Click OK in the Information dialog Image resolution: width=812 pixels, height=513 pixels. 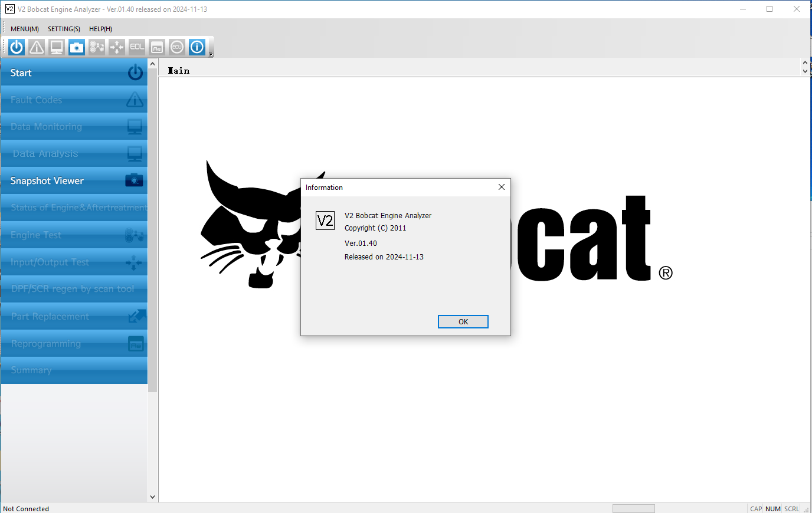tap(463, 321)
